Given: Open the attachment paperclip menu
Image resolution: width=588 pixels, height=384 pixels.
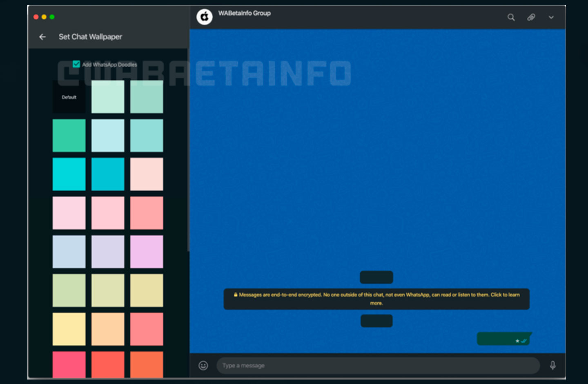Looking at the screenshot, I should 531,17.
